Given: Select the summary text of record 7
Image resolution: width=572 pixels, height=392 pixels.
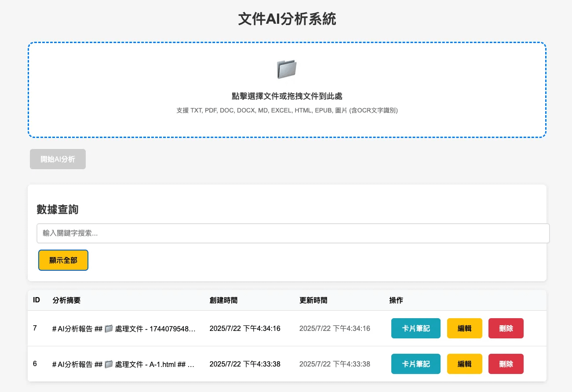Looking at the screenshot, I should pos(124,328).
